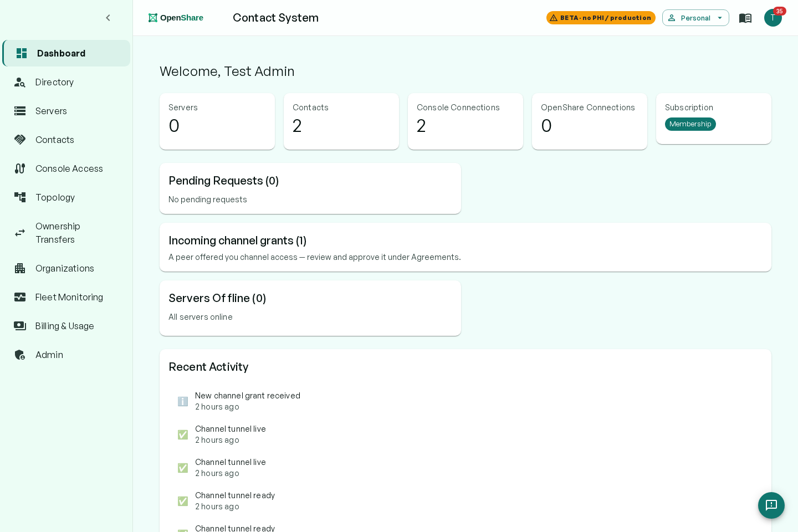The width and height of the screenshot is (798, 532).
Task: Open Ownership Transfers
Action: 66,233
